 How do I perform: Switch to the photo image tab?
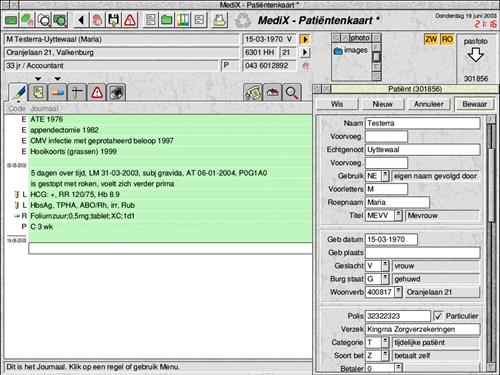(x=116, y=92)
